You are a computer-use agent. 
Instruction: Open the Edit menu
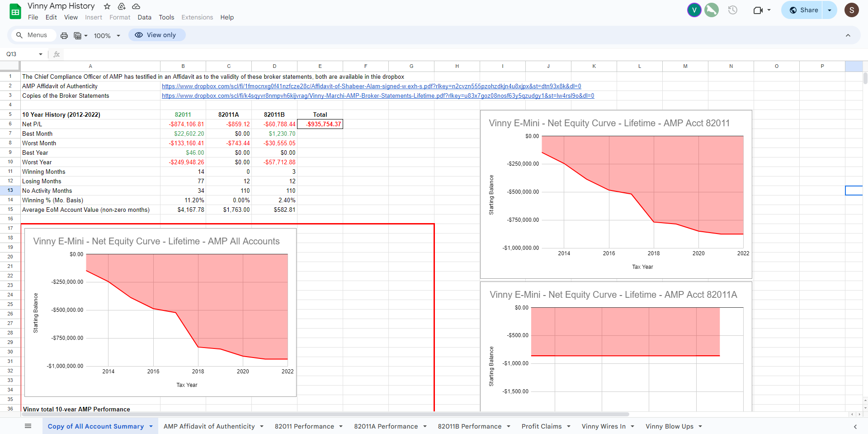tap(51, 17)
